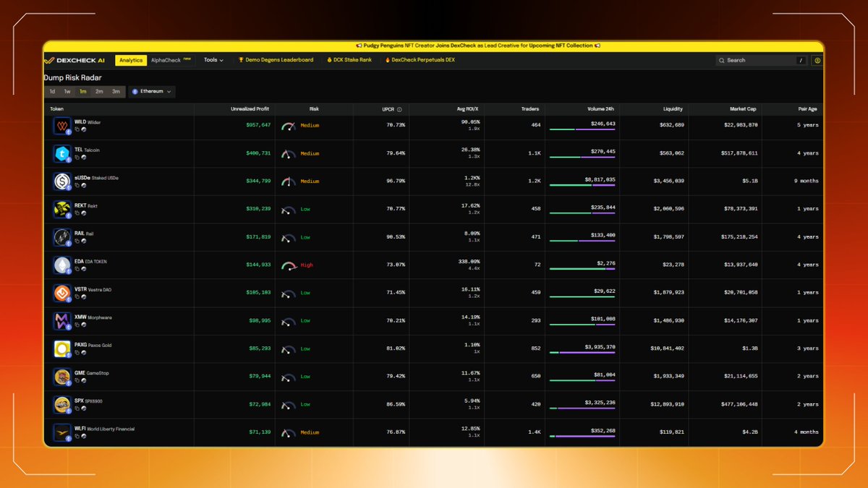Screen dimensions: 868x488
Task: Open DCK Stake Rank
Action: point(349,60)
